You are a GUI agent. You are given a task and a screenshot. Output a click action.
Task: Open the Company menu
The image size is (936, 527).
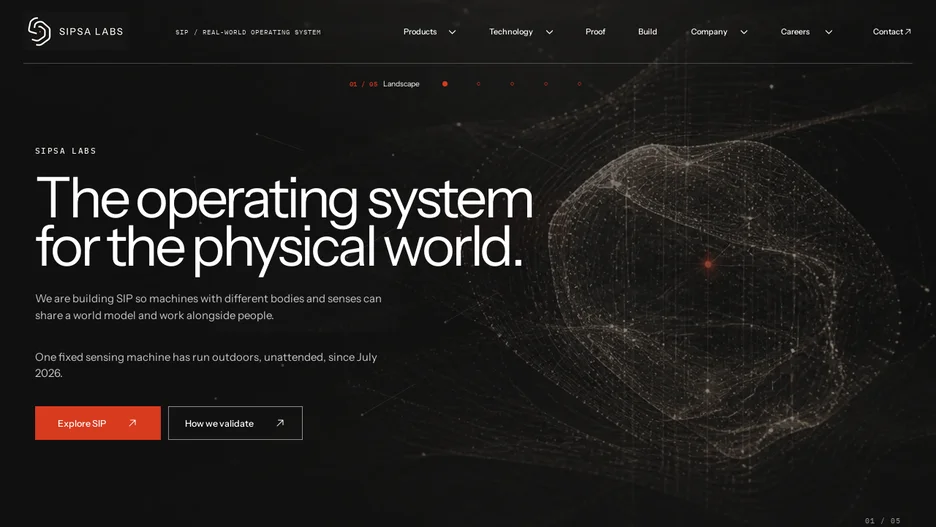pos(709,32)
